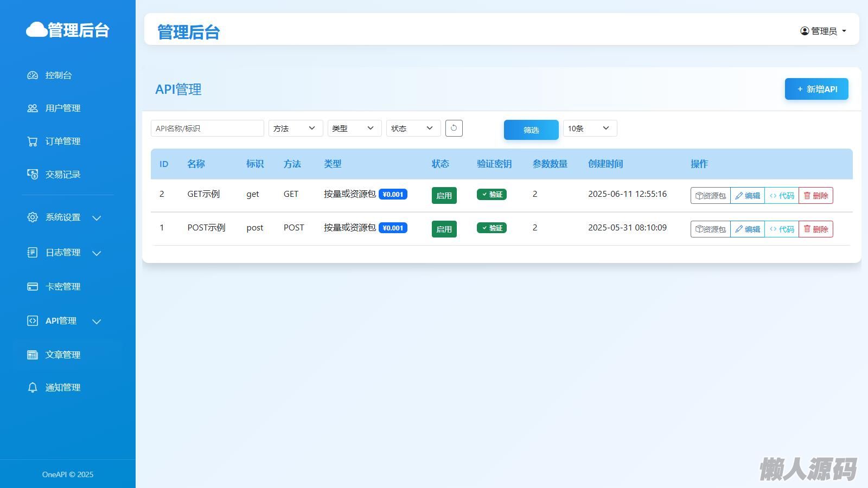
Task: Click the users icon for 用户管理
Action: pos(33,108)
